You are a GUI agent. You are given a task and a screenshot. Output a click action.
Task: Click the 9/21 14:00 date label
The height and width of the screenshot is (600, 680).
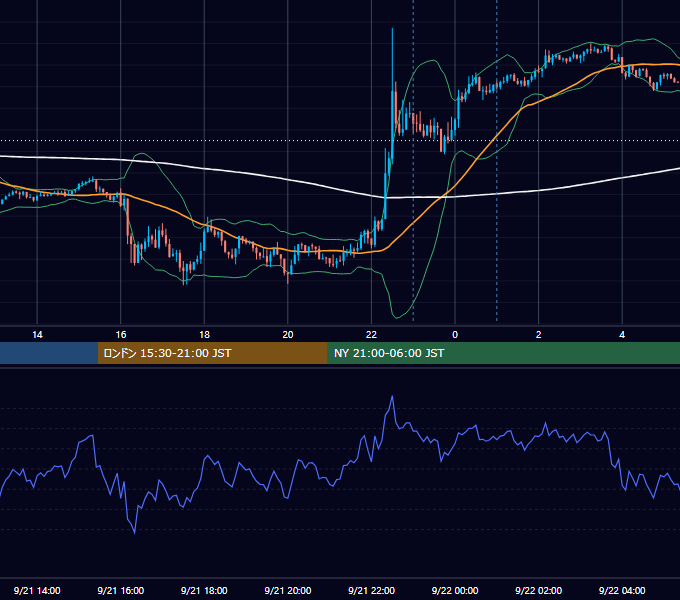coord(37,590)
